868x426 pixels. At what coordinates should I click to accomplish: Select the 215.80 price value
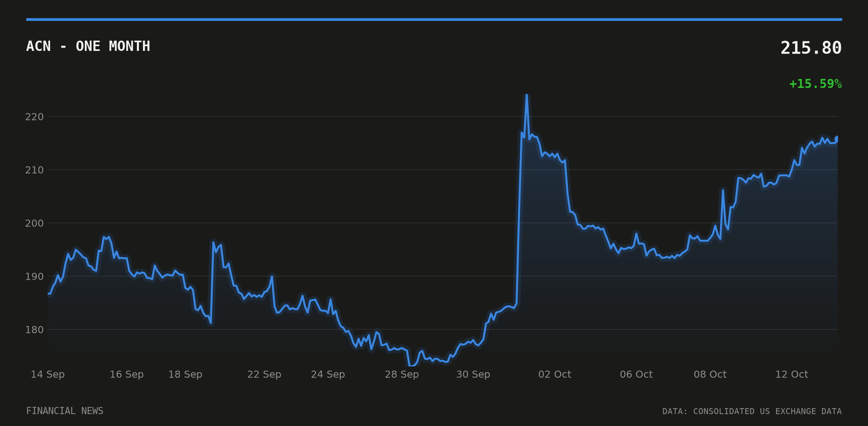click(x=811, y=48)
